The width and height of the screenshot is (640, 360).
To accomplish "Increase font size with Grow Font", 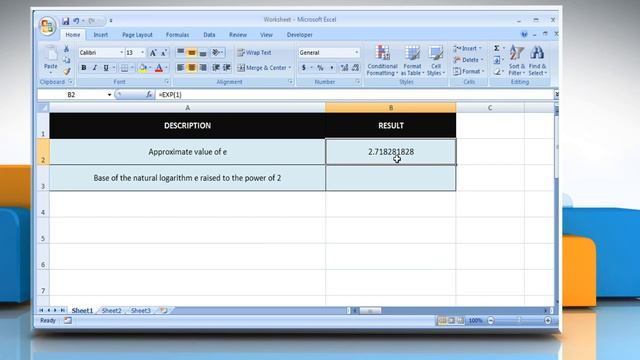I will (x=153, y=53).
